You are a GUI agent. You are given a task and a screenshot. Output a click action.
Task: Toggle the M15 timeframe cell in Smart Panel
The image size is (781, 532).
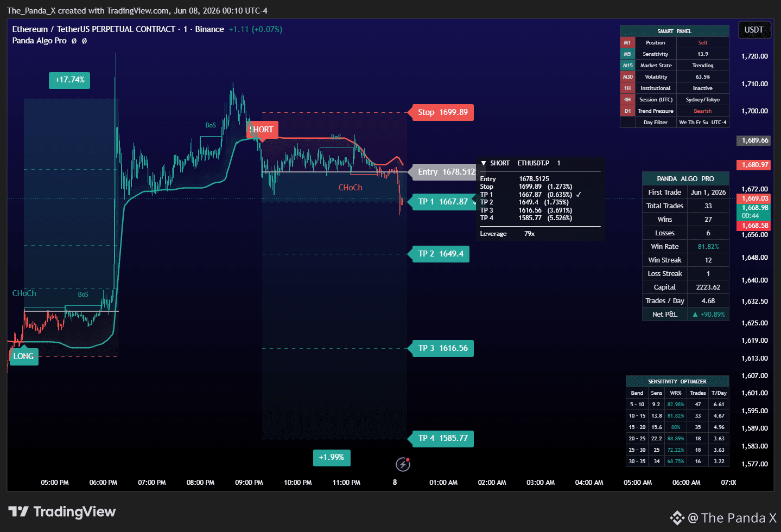627,65
